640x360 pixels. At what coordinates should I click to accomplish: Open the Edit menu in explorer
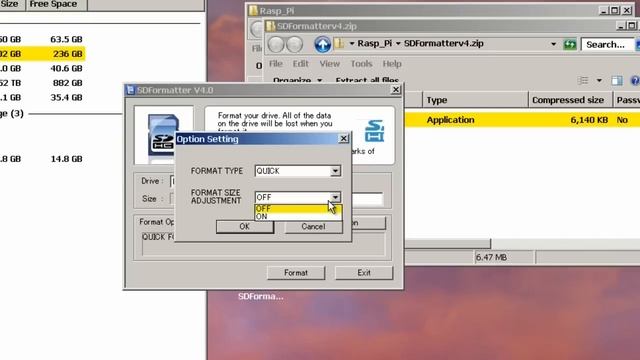pos(300,64)
